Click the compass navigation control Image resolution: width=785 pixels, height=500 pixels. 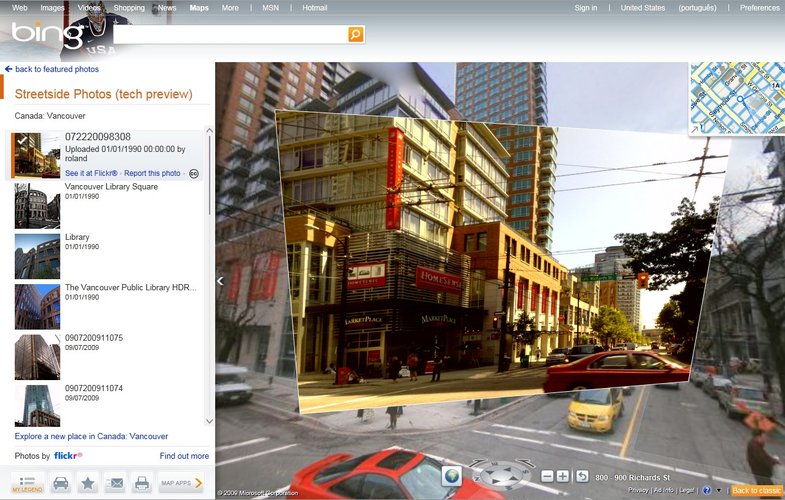[x=502, y=473]
